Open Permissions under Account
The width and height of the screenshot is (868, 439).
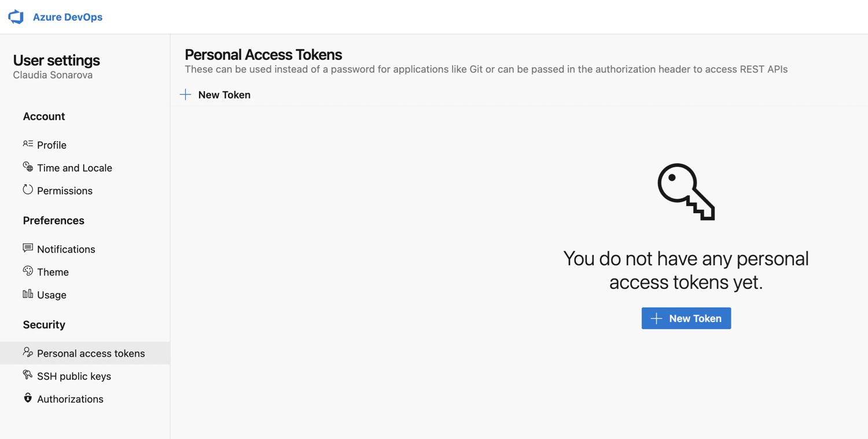[x=64, y=191]
